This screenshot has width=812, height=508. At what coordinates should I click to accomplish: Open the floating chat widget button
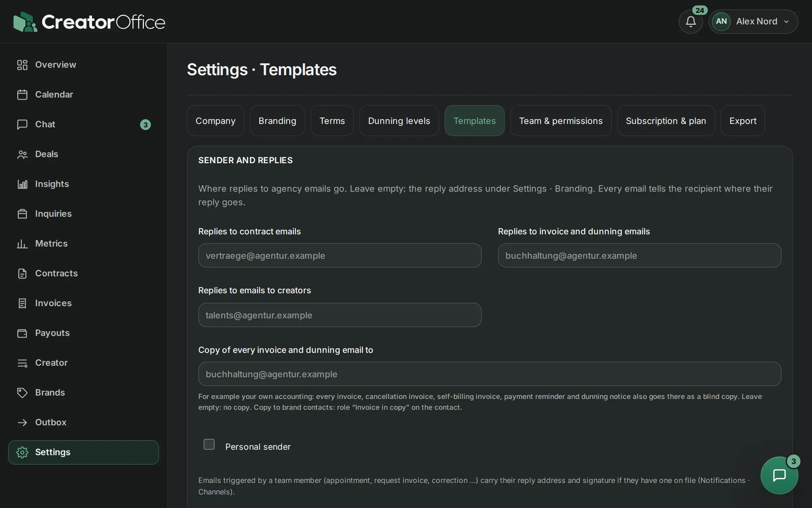tap(779, 475)
